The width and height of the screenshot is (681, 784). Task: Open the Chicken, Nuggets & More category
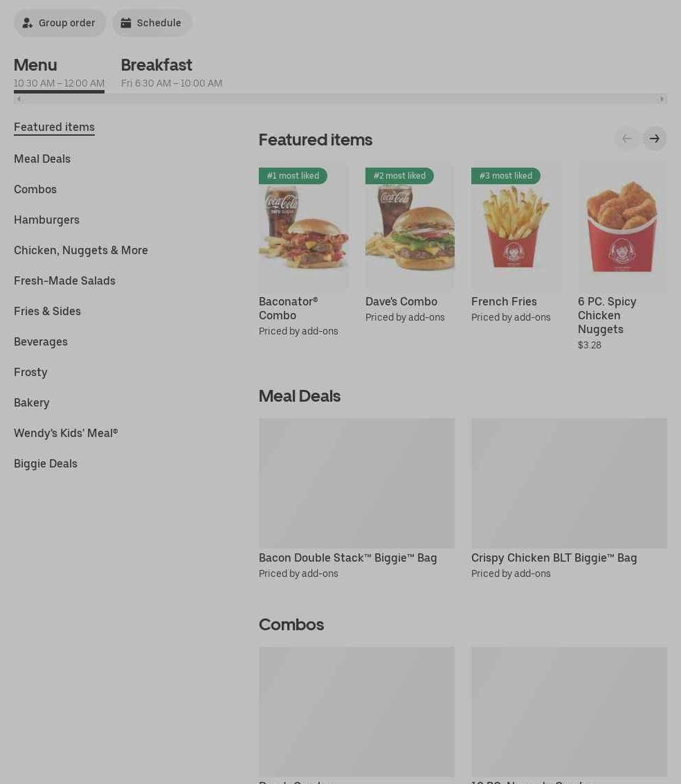coord(81,251)
